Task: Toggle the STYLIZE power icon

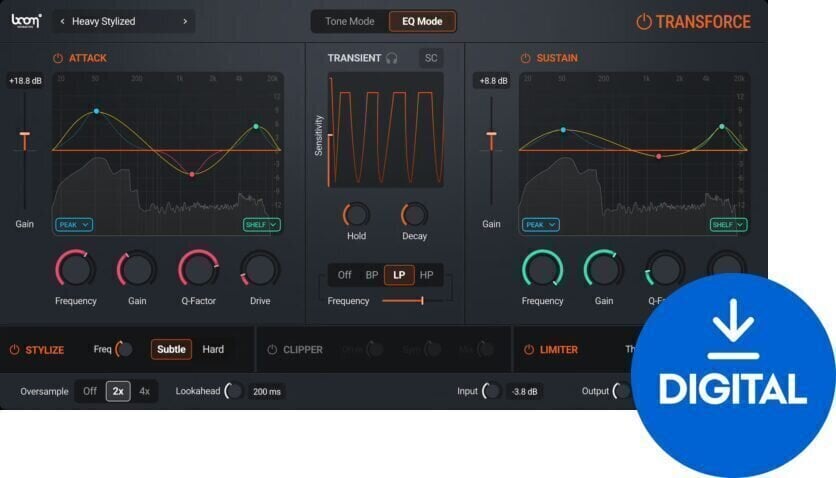Action: click(x=14, y=350)
